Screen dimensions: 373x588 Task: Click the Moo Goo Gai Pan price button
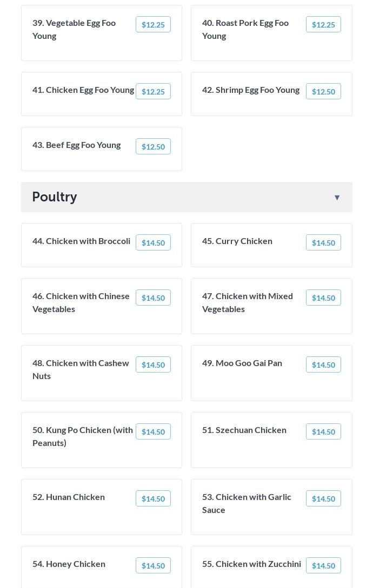(x=323, y=364)
